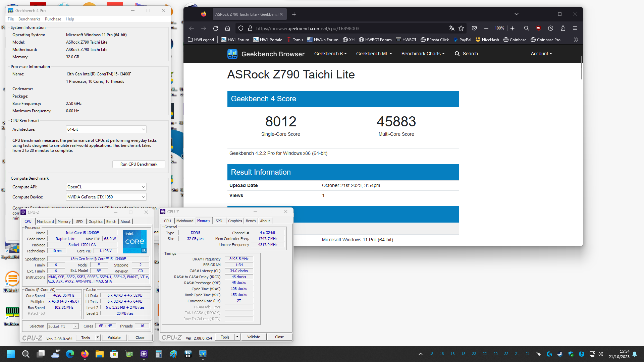
Task: Open the NiceHash bookmark
Action: (487, 40)
